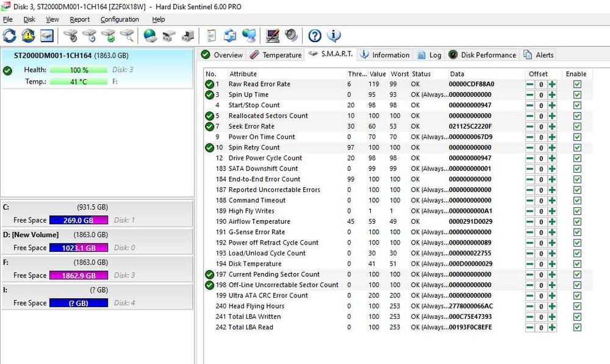Toggle Enable checkbox for Disk Temperature
610x364 pixels.
tap(577, 264)
